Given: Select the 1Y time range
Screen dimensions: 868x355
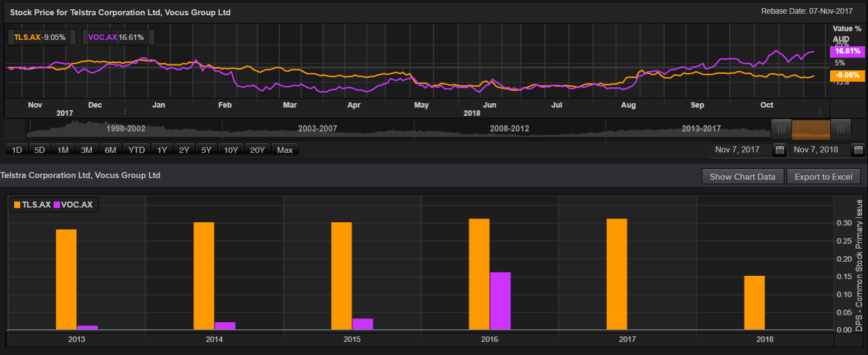Looking at the screenshot, I should click(x=162, y=150).
